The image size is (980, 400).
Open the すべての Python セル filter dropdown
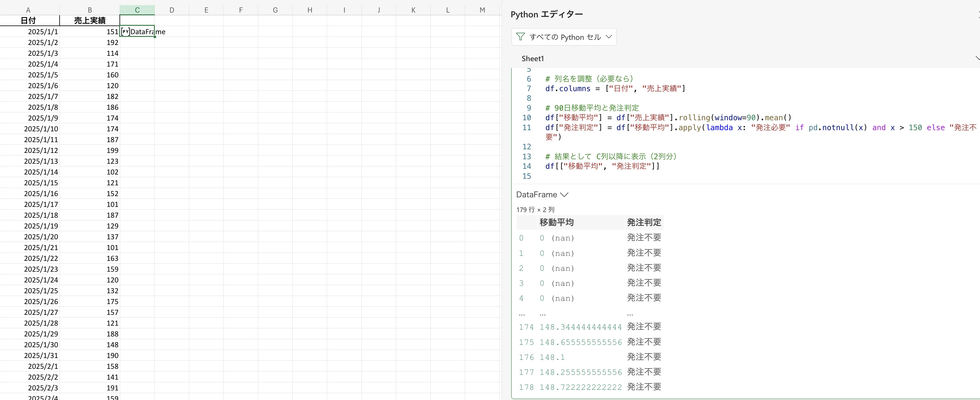click(x=564, y=37)
